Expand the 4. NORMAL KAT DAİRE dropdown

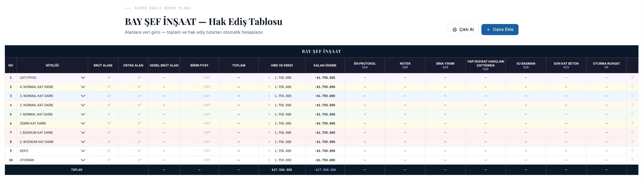pyautogui.click(x=52, y=87)
